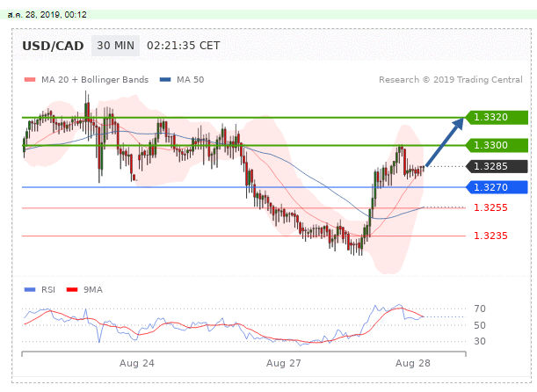Click the RSI blue legend swatch
Viewport: 537px width, 392px height.
tap(30, 290)
